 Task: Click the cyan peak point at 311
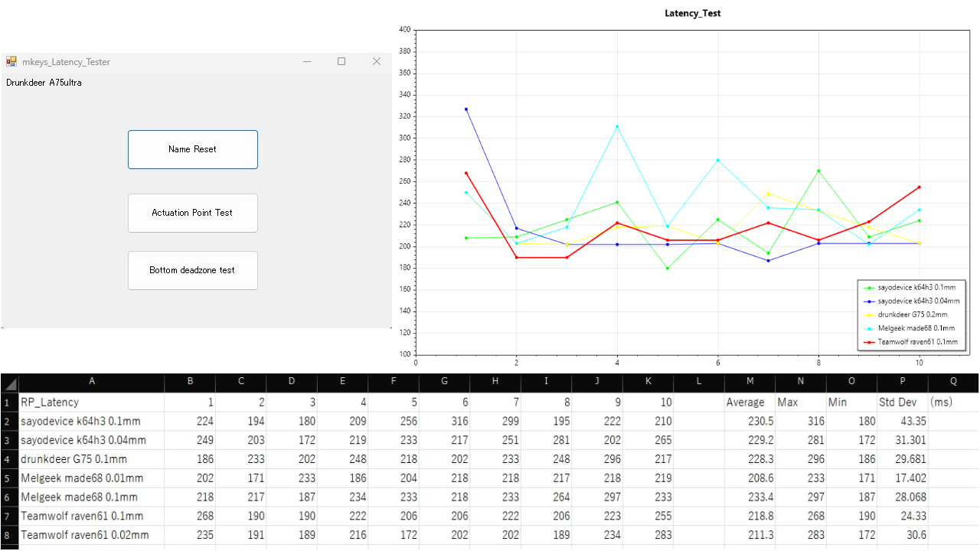pos(617,126)
